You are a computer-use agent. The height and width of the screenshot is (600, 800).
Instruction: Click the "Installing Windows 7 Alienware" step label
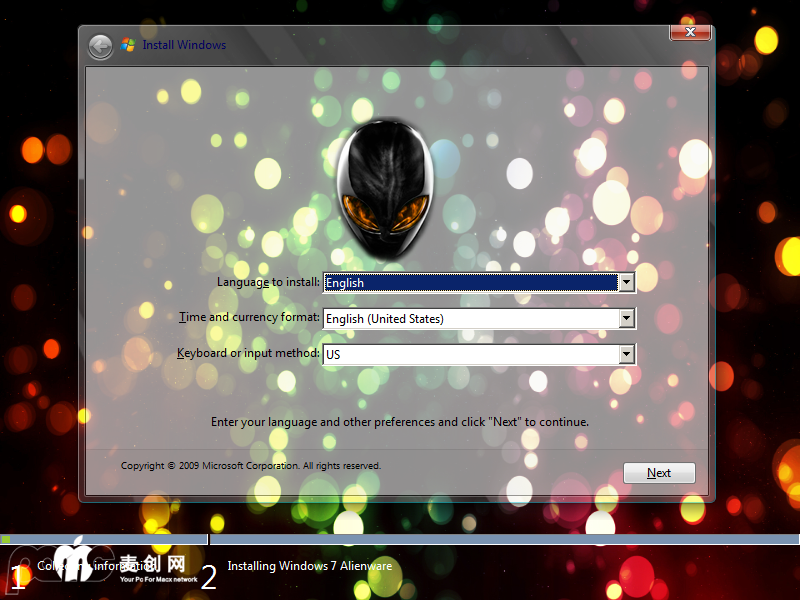[x=309, y=566]
